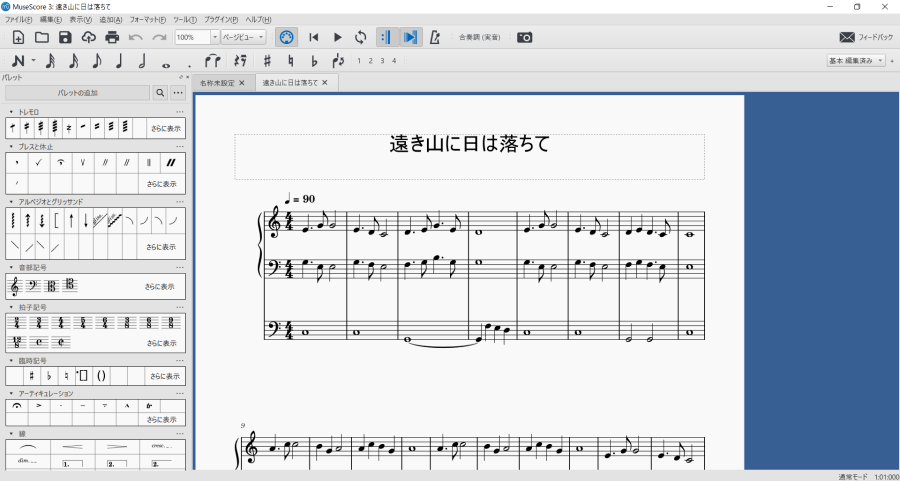Screen dimensions: 900x481
Task: Upload the score online via the cloud icon
Action: (88, 37)
